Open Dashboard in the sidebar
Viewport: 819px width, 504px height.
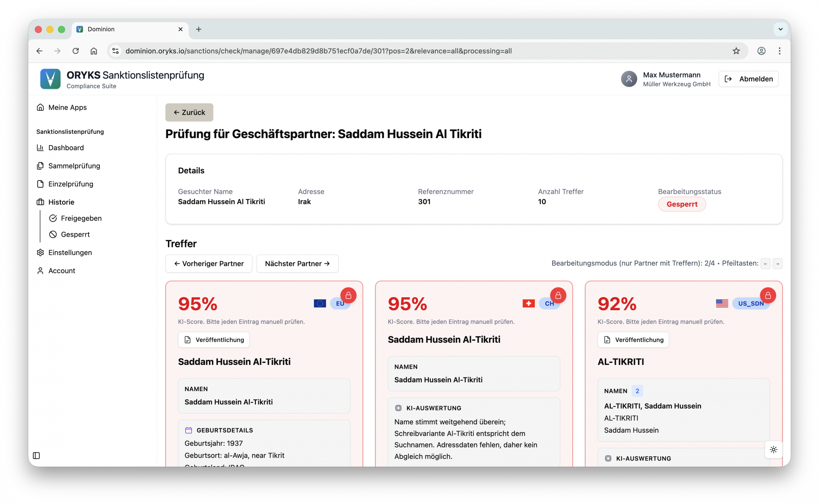pyautogui.click(x=66, y=148)
